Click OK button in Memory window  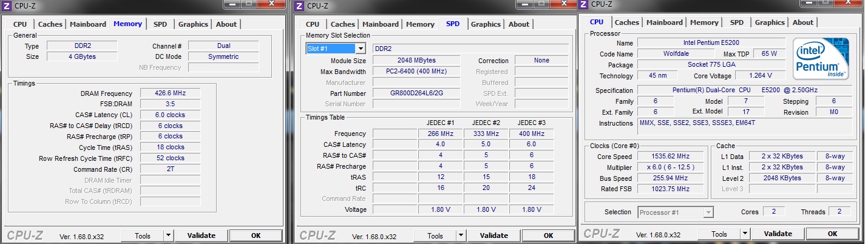tap(256, 236)
